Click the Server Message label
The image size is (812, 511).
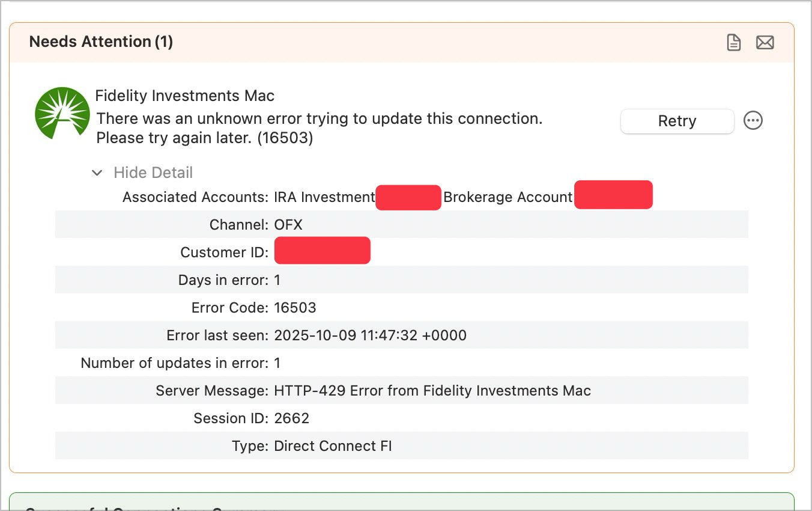(212, 391)
